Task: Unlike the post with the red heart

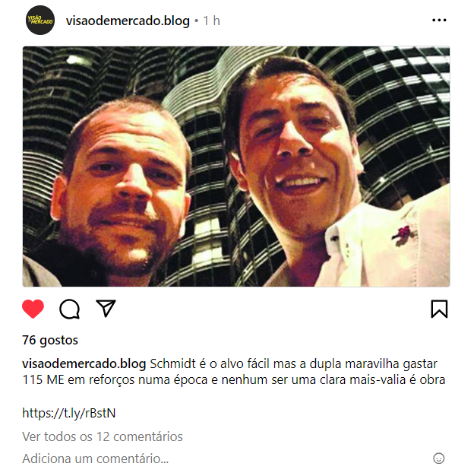Action: [x=33, y=309]
